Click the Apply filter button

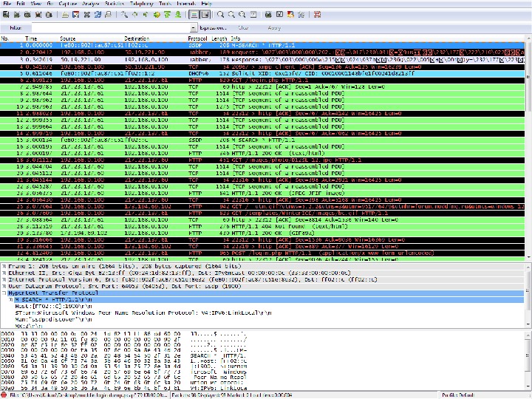(274, 27)
